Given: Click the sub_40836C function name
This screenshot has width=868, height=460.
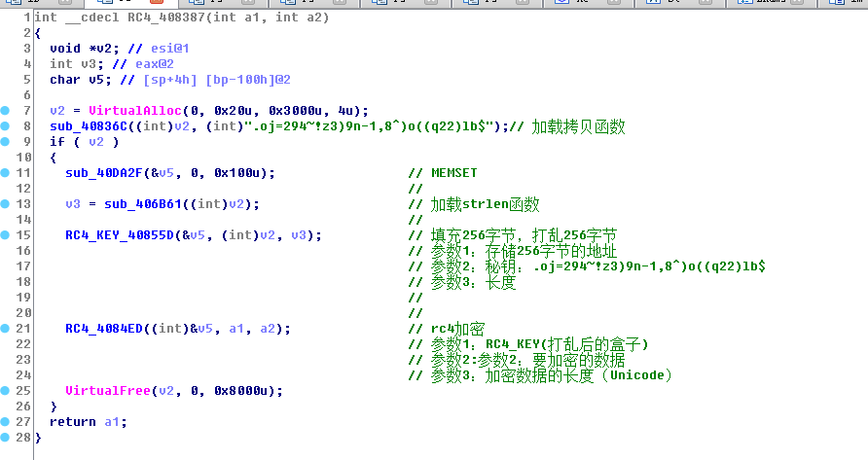Looking at the screenshot, I should coord(89,126).
